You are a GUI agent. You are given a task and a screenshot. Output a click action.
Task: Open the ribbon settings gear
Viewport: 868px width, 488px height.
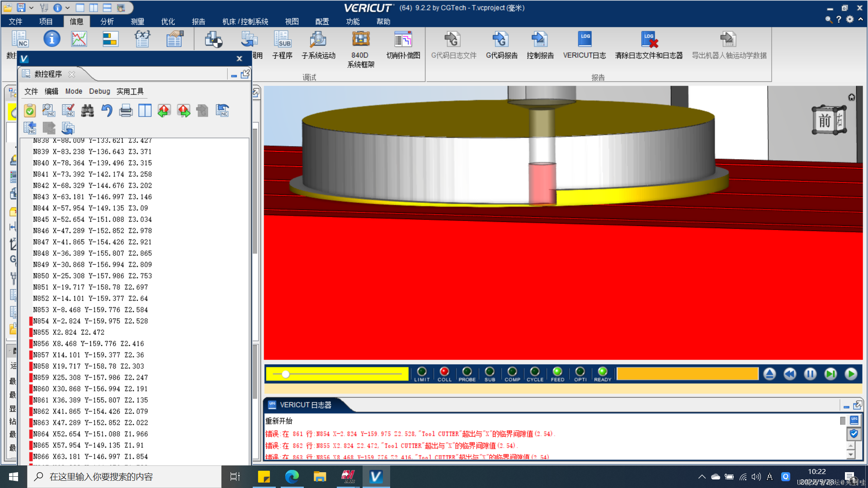point(849,19)
